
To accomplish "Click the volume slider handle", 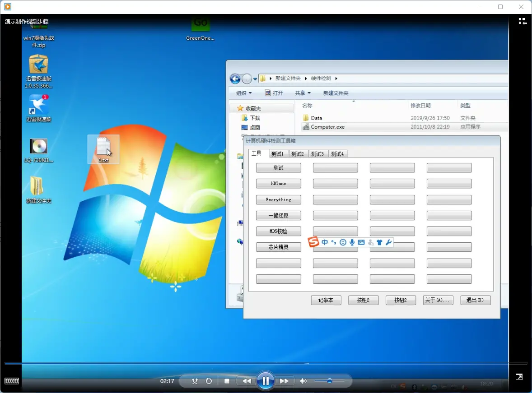I will 330,381.
